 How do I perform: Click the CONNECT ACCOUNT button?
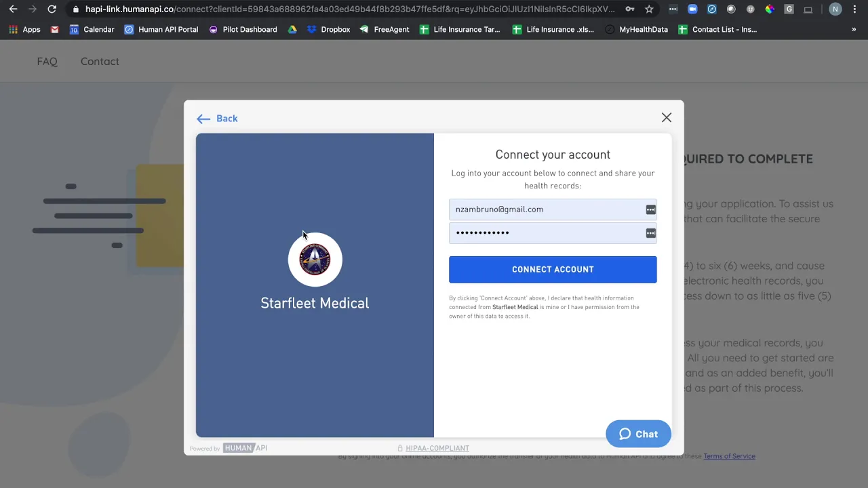[553, 269]
